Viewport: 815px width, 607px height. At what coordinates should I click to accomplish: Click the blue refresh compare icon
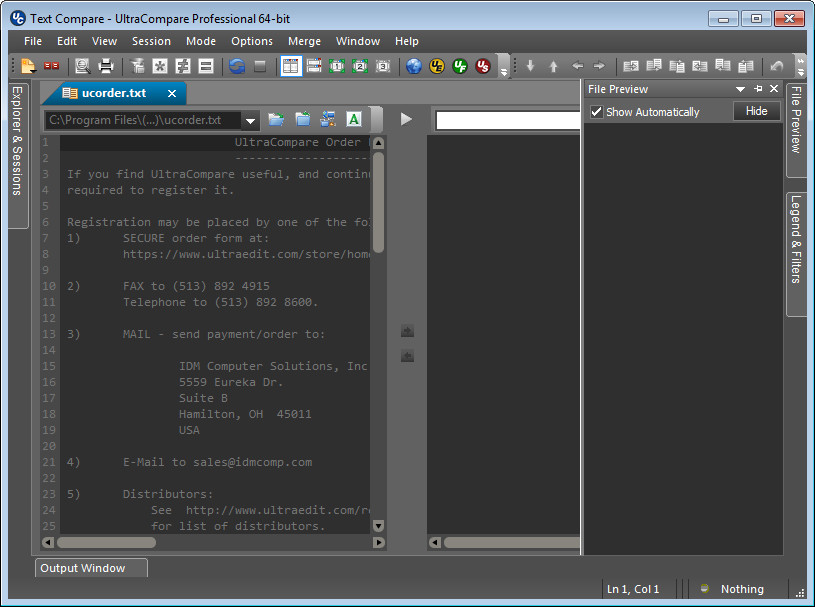(x=237, y=66)
